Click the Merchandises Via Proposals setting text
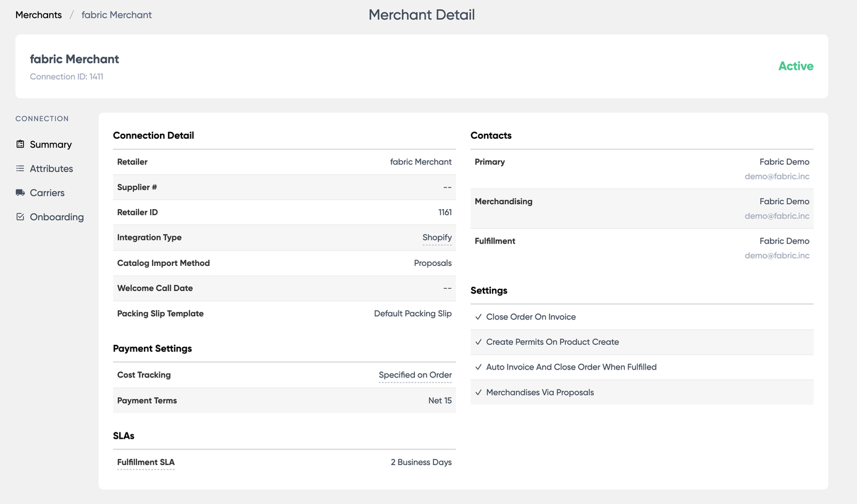The height and width of the screenshot is (504, 857). tap(540, 392)
